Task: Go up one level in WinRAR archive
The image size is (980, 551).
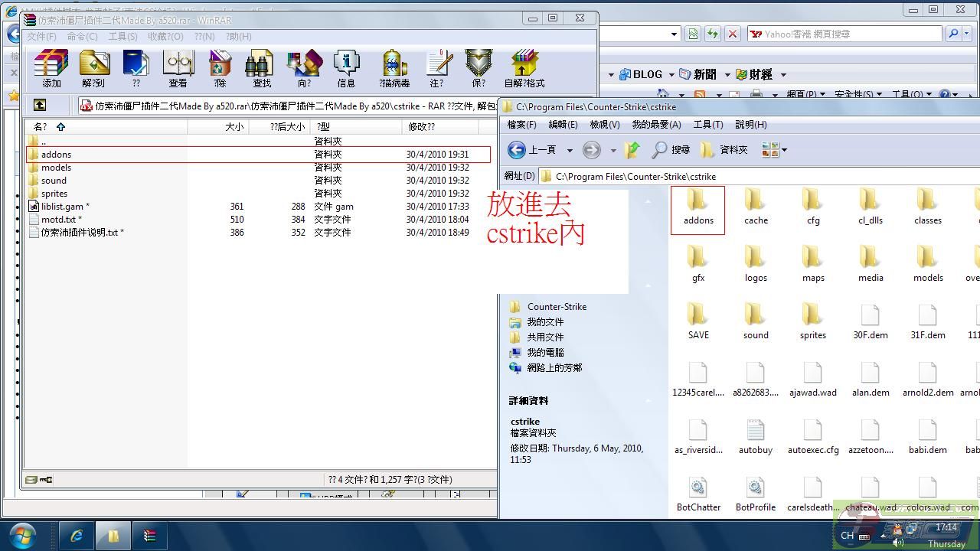Action: [x=39, y=106]
